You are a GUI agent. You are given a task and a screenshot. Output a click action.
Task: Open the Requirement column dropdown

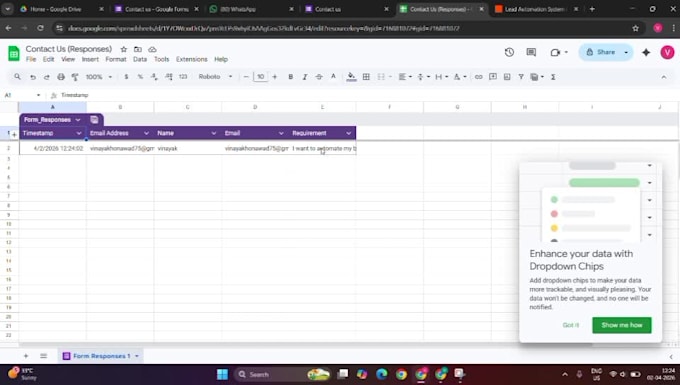pos(349,133)
